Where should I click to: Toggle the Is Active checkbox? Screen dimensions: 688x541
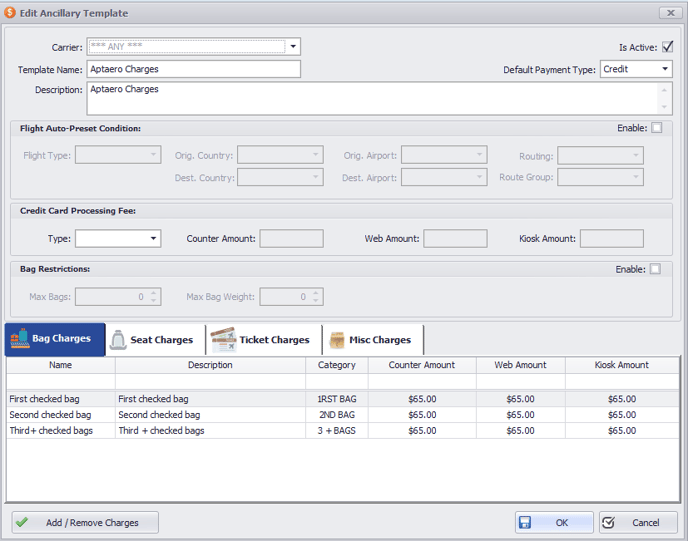pos(667,47)
